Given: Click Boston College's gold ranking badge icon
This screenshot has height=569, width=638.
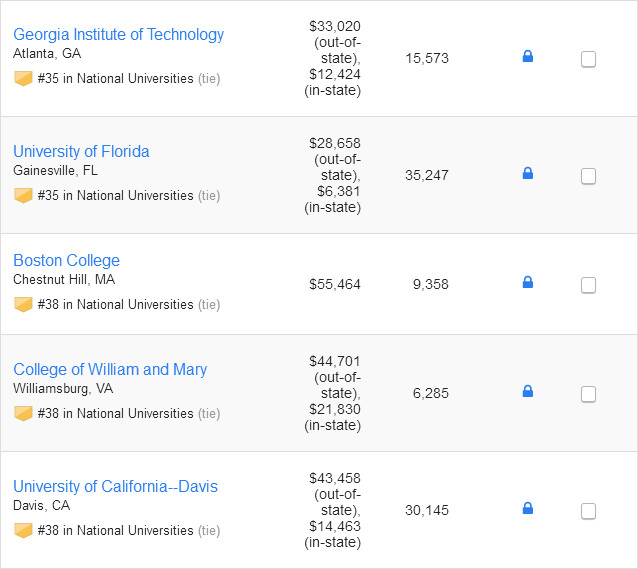Looking at the screenshot, I should tap(23, 304).
